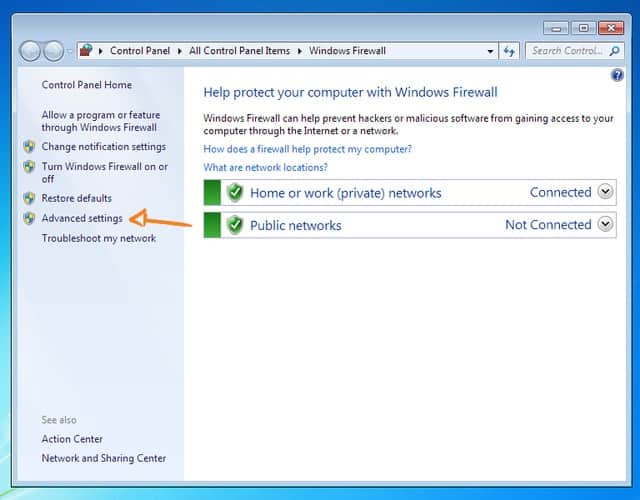This screenshot has width=640, height=500.
Task: Click Not Connected status text
Action: tap(548, 224)
